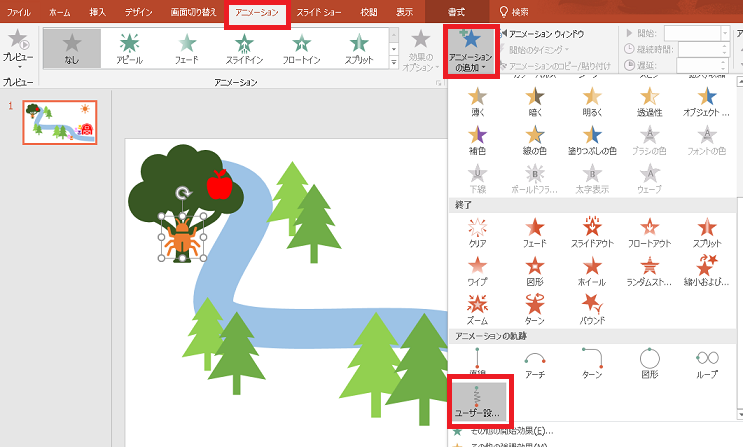Image resolution: width=743 pixels, height=447 pixels.
Task: Select the orange beetle graphic
Action: 182,237
